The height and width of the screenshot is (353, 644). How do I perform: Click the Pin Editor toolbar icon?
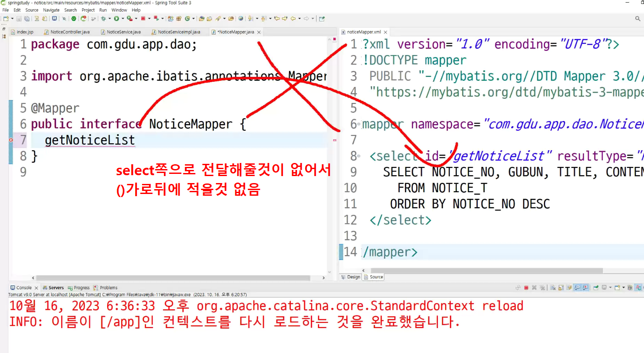[322, 19]
